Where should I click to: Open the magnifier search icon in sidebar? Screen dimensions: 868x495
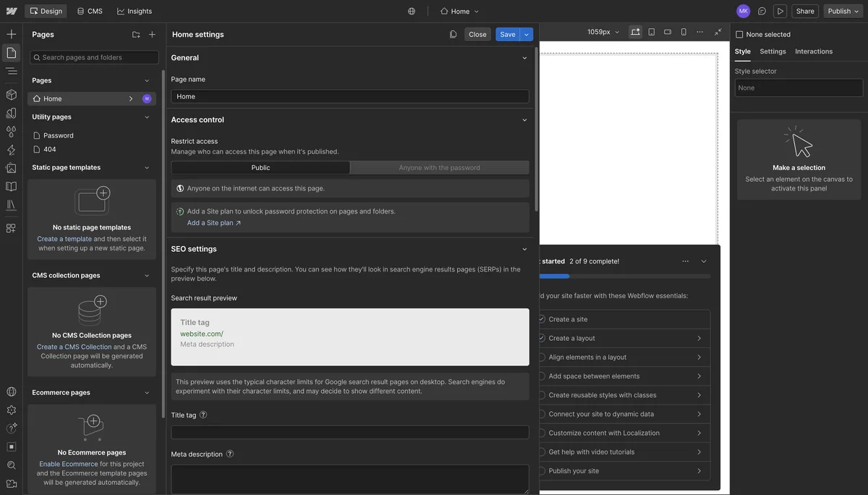(x=11, y=465)
